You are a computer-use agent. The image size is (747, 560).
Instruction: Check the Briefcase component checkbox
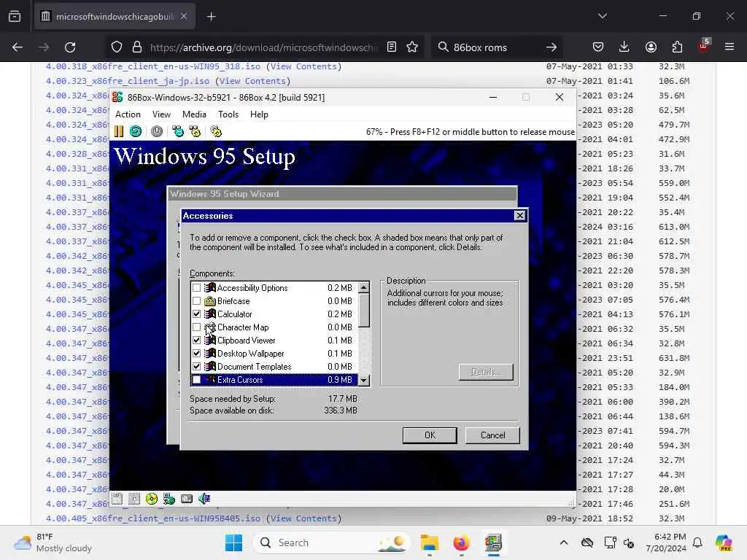click(x=196, y=301)
